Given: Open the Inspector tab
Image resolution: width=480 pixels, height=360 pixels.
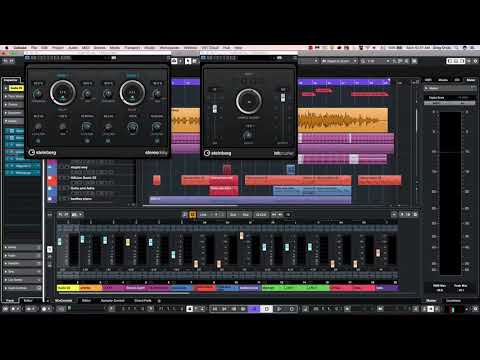Looking at the screenshot, I should (11, 80).
